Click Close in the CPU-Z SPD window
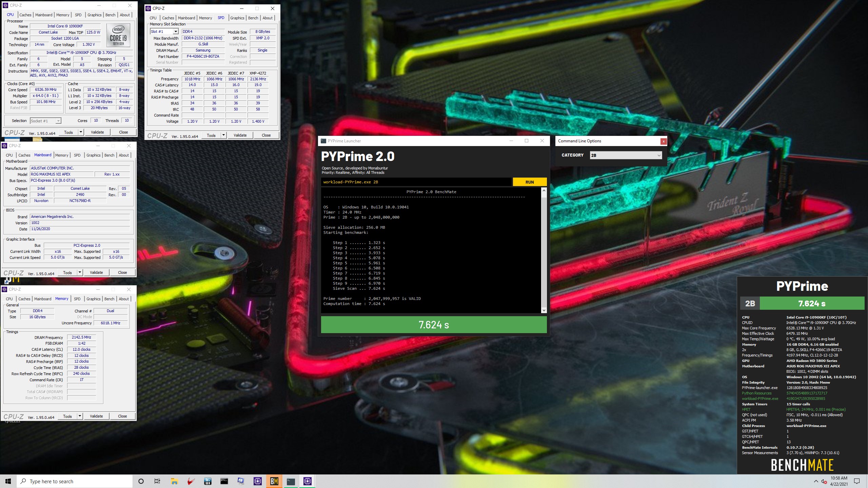The image size is (868, 488). [266, 135]
